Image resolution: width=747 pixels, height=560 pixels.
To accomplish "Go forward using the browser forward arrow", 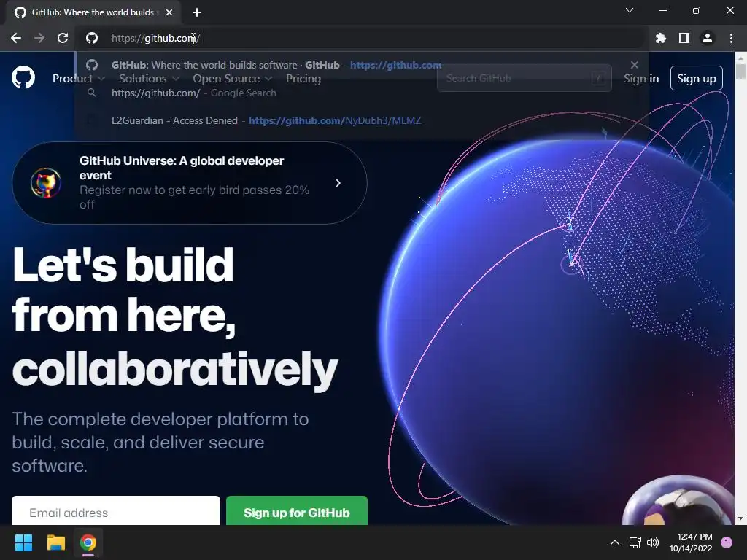I will (39, 38).
